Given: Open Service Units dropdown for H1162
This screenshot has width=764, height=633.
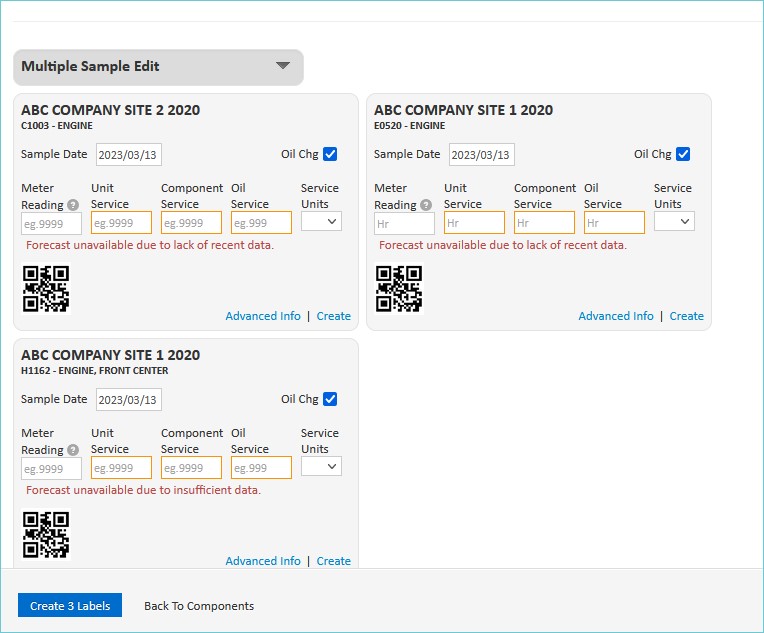Looking at the screenshot, I should 321,466.
